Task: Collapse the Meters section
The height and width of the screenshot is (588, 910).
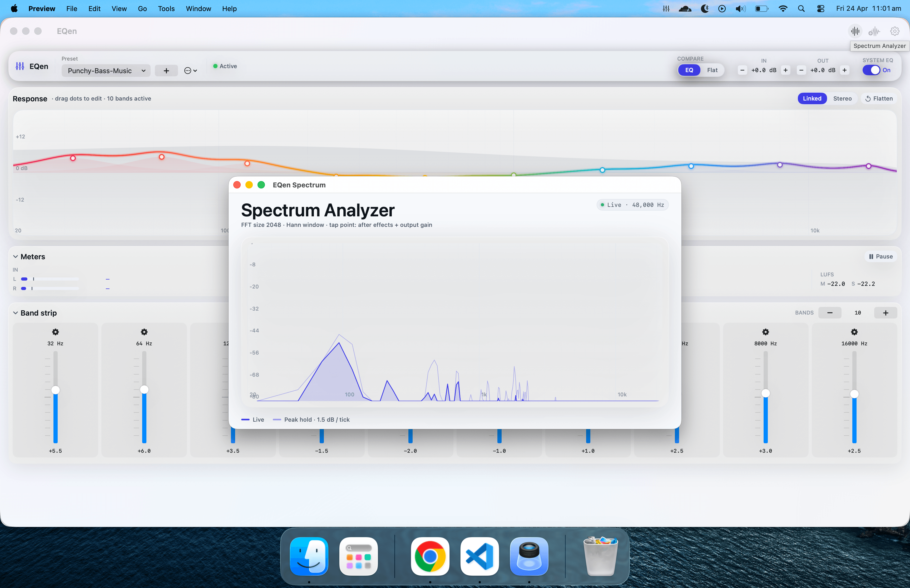Action: [x=16, y=257]
